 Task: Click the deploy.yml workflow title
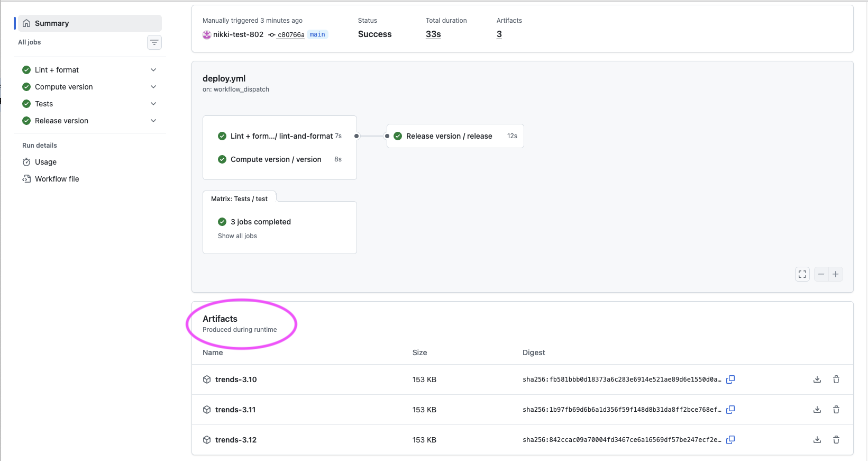[224, 78]
